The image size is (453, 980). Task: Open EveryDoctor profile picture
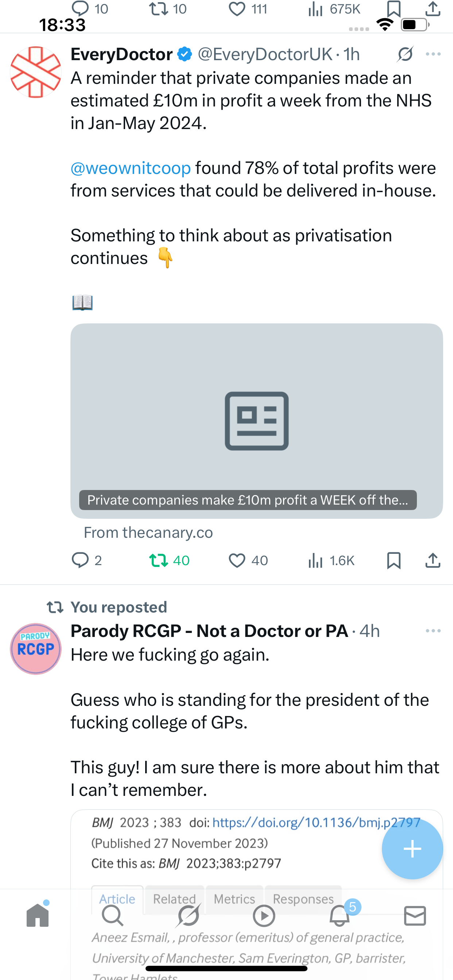coord(36,72)
